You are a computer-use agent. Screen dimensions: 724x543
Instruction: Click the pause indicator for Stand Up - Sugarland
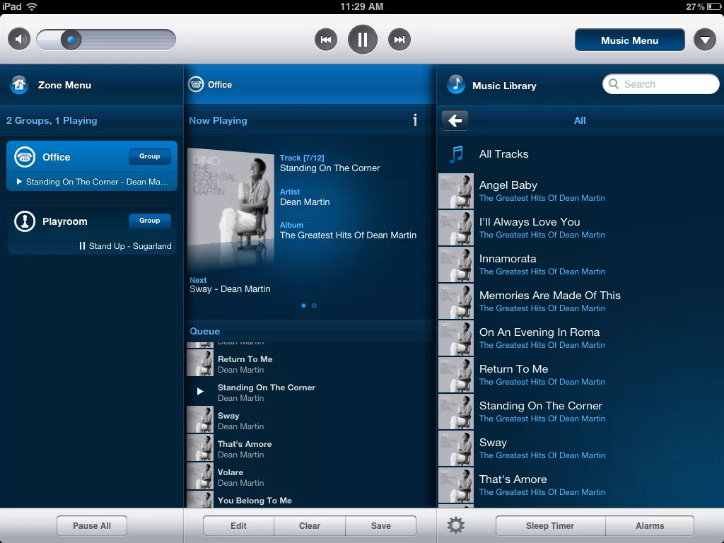[82, 246]
